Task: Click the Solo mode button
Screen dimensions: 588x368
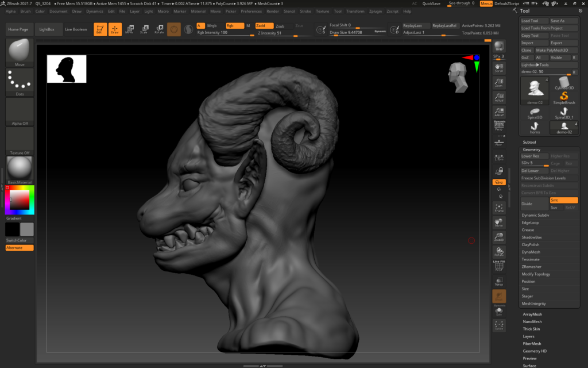Action: pyautogui.click(x=499, y=311)
